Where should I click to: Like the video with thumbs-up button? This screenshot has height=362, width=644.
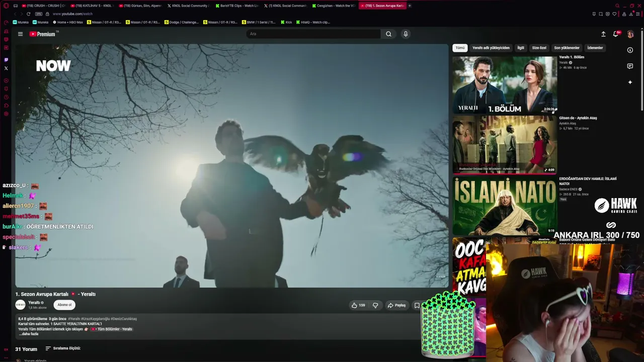click(358, 305)
